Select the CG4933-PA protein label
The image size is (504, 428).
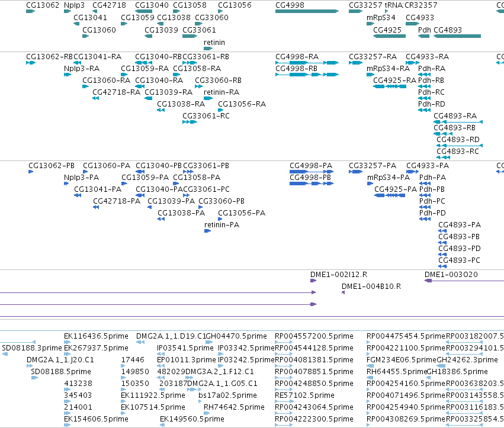[428, 166]
